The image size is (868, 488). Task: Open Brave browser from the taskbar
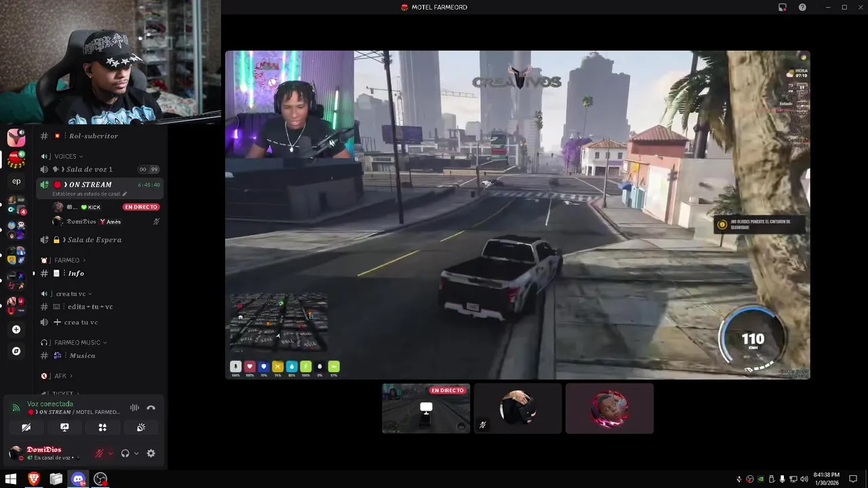[33, 479]
